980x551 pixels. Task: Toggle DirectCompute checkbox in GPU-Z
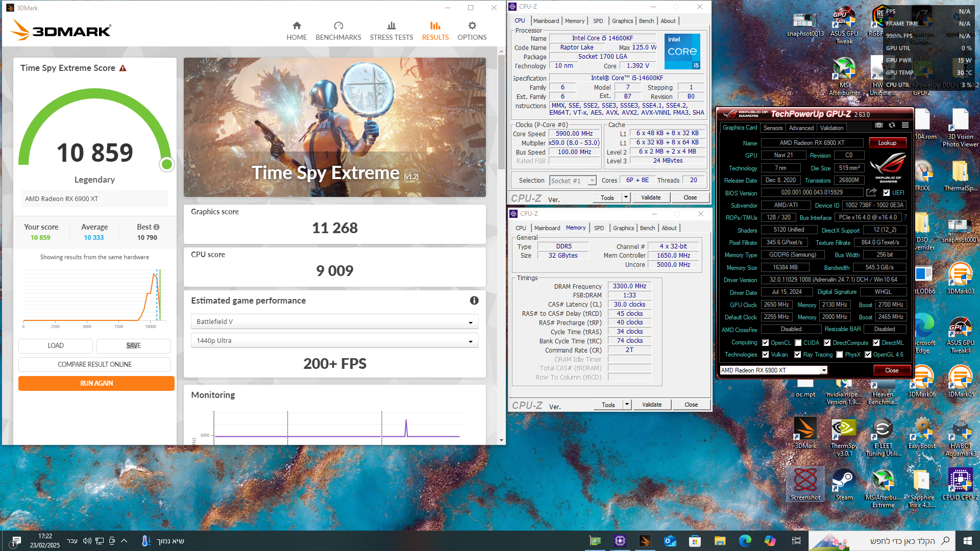pyautogui.click(x=827, y=343)
